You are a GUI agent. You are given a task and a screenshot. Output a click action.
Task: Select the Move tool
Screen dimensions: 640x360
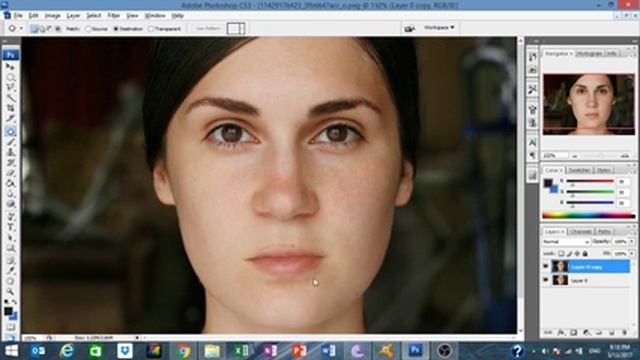[x=10, y=67]
